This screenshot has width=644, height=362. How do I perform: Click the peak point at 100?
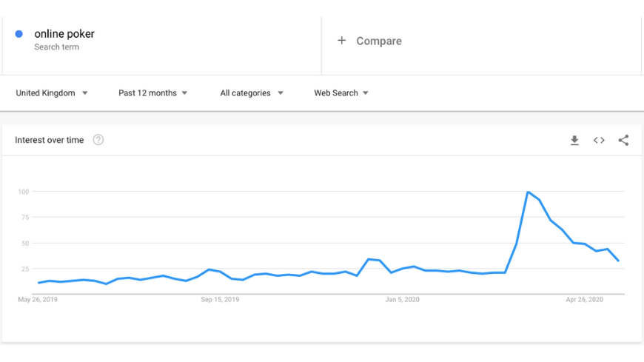528,192
